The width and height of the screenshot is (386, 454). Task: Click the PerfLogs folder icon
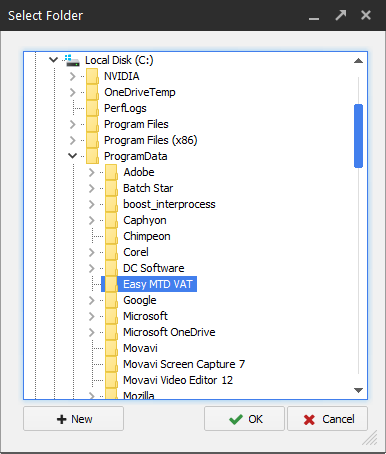pos(92,108)
